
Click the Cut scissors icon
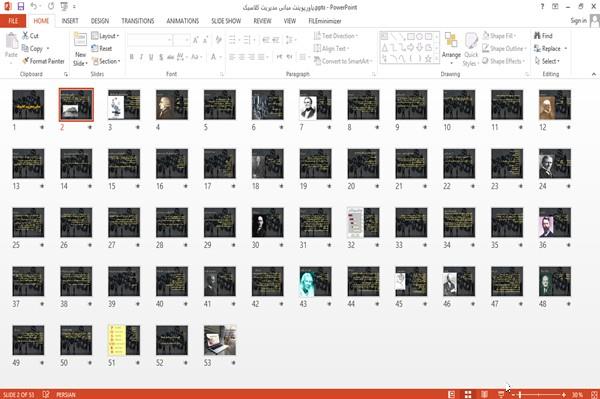pyautogui.click(x=26, y=36)
